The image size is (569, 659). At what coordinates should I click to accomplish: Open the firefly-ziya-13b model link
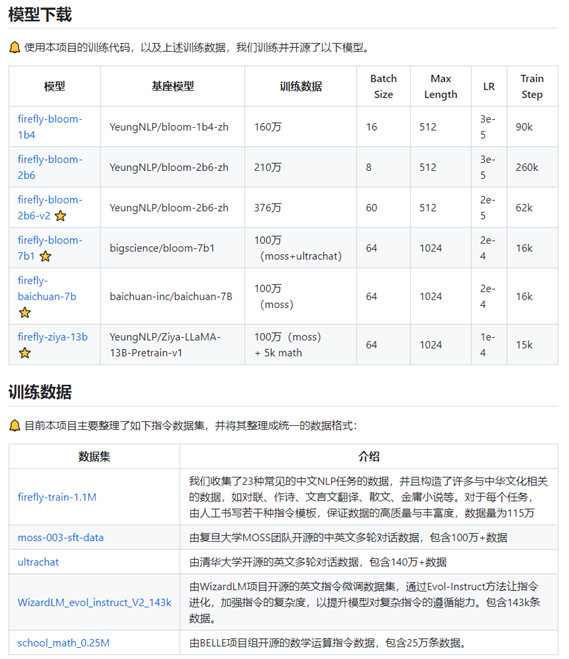click(53, 337)
